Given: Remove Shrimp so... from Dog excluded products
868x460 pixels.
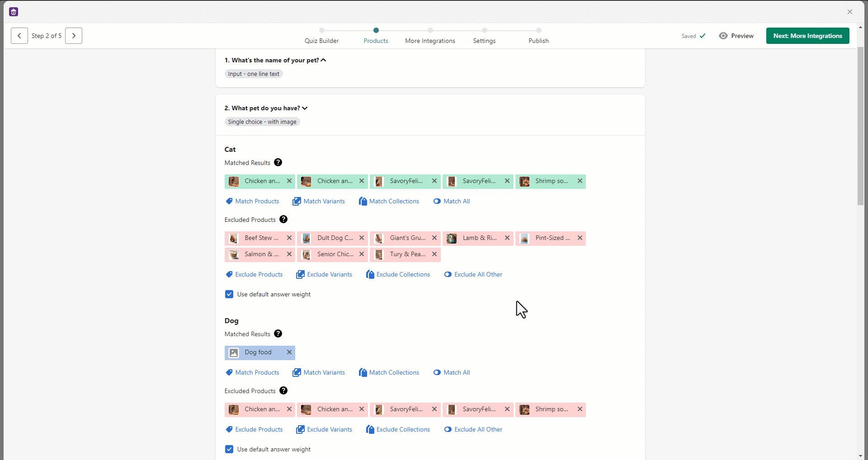Looking at the screenshot, I should tap(580, 409).
